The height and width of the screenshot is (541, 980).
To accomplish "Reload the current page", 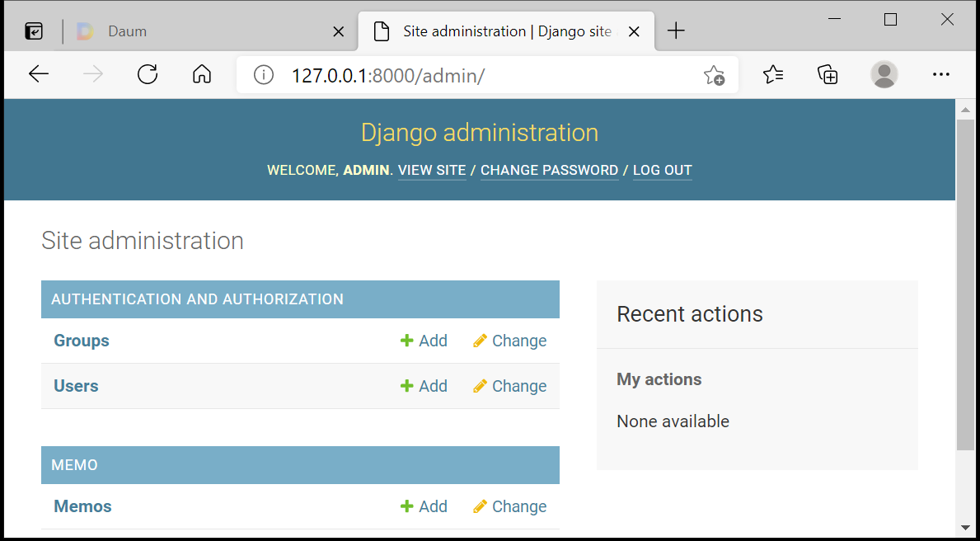I will pyautogui.click(x=148, y=74).
